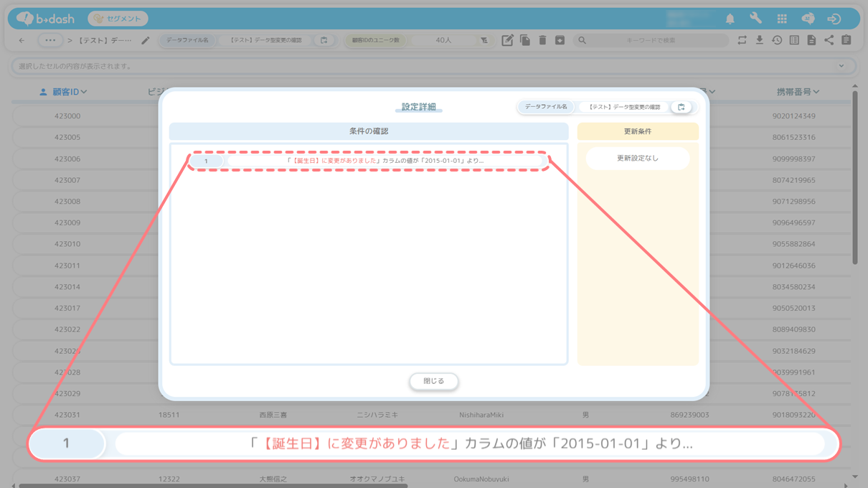Open the history clock icon
868x488 pixels.
pyautogui.click(x=777, y=41)
